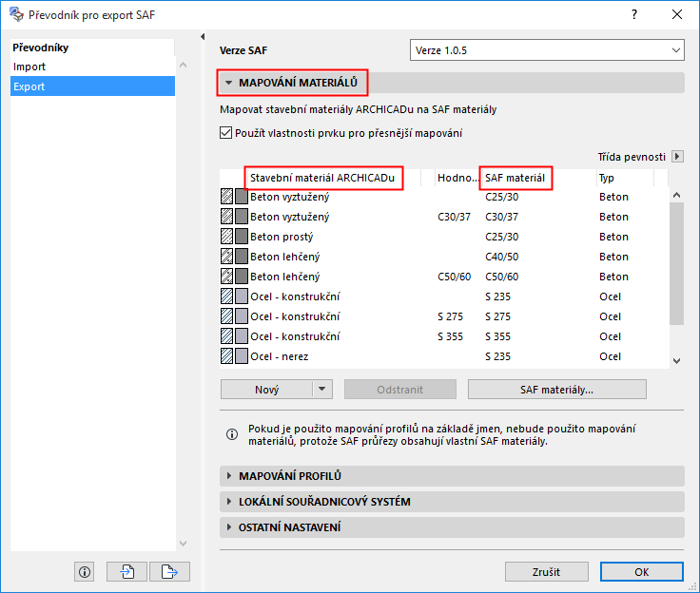The image size is (700, 593).
Task: Click the color swatch of Ocel - nerez
Action: [241, 356]
